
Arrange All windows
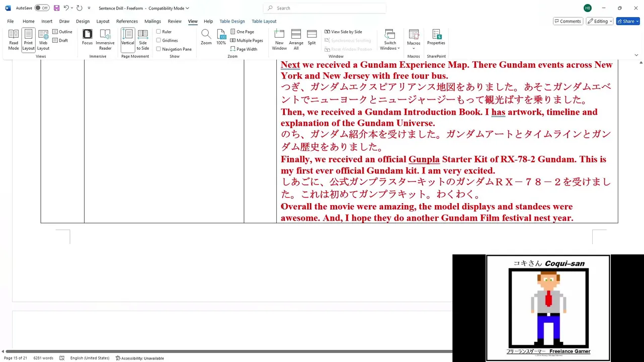pyautogui.click(x=296, y=40)
